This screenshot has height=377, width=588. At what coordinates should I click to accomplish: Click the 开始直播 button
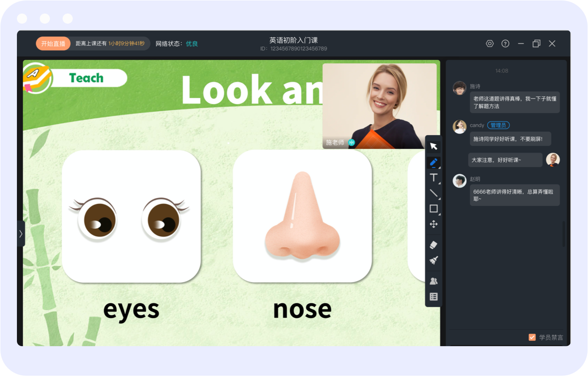coord(53,44)
